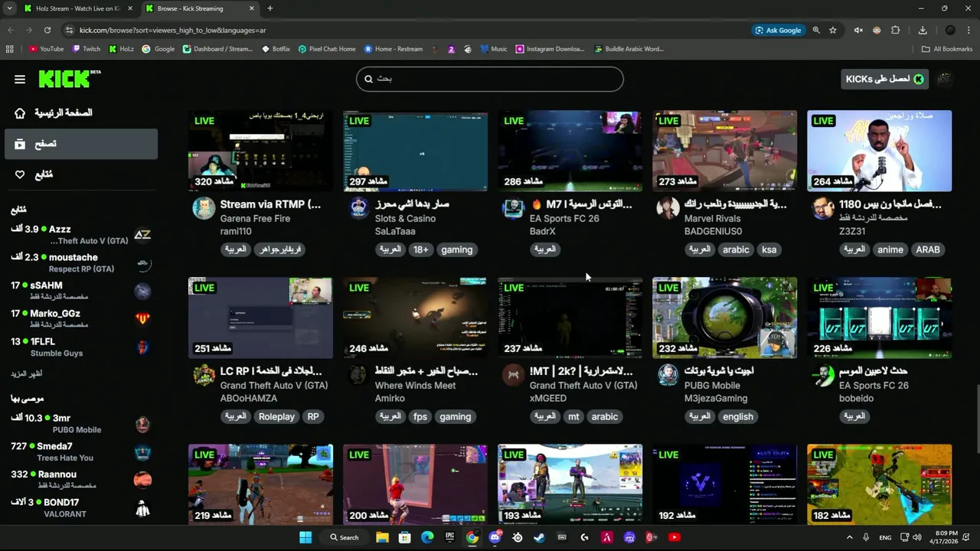This screenshot has width=980, height=551.
Task: Open Azzz channel in followed list
Action: (x=81, y=235)
